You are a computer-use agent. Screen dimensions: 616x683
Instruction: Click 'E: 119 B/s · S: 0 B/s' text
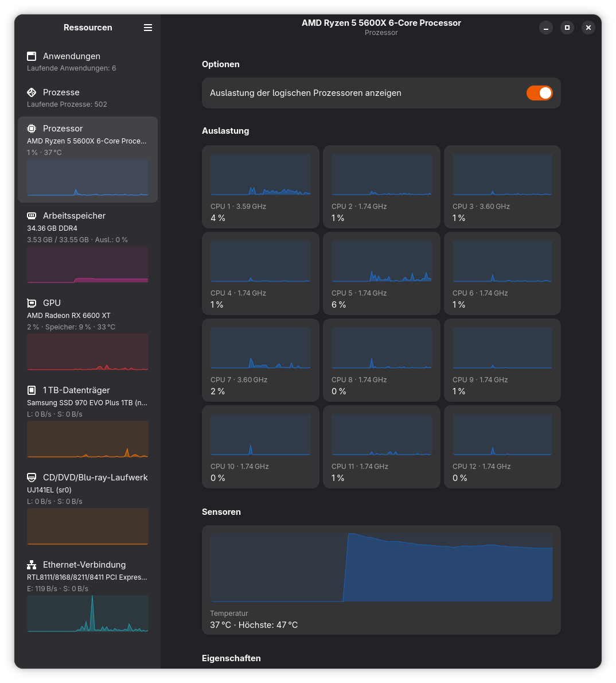pos(57,588)
